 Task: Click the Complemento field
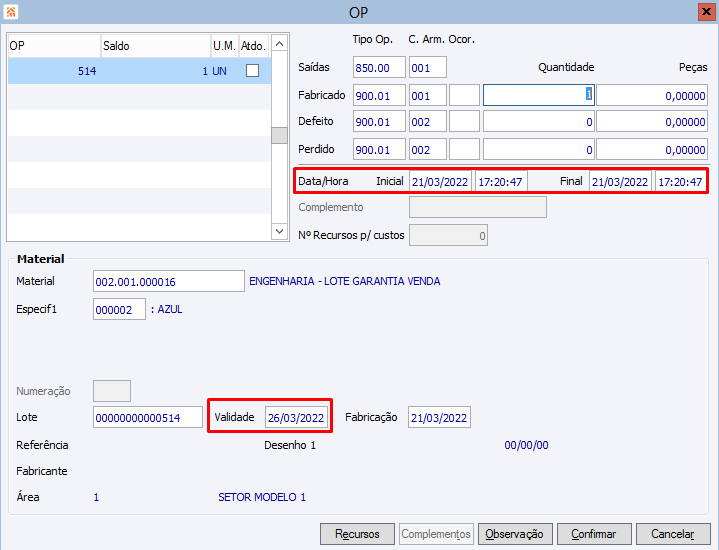coord(478,207)
